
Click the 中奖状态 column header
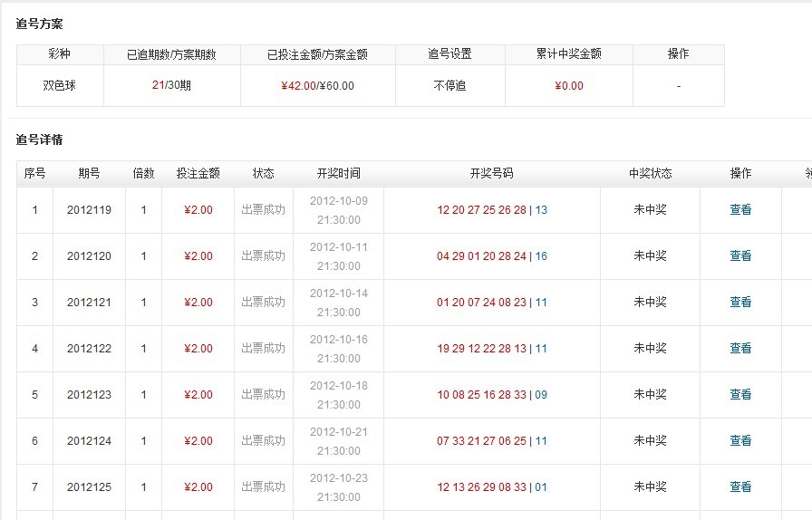(x=650, y=174)
